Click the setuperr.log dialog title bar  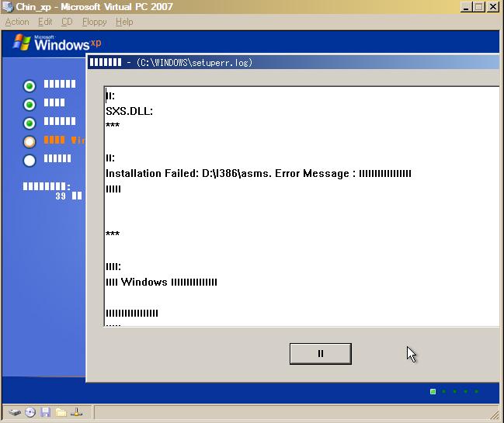(293, 62)
